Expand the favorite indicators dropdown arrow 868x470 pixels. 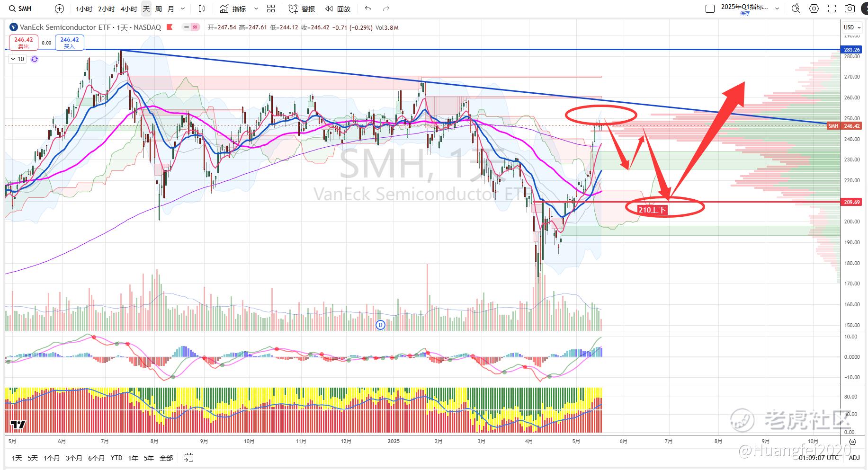click(256, 9)
